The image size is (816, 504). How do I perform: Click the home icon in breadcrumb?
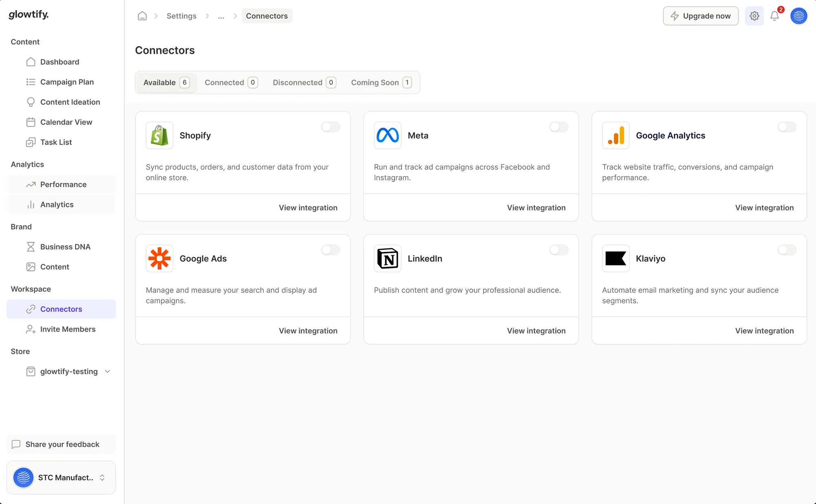coord(142,16)
